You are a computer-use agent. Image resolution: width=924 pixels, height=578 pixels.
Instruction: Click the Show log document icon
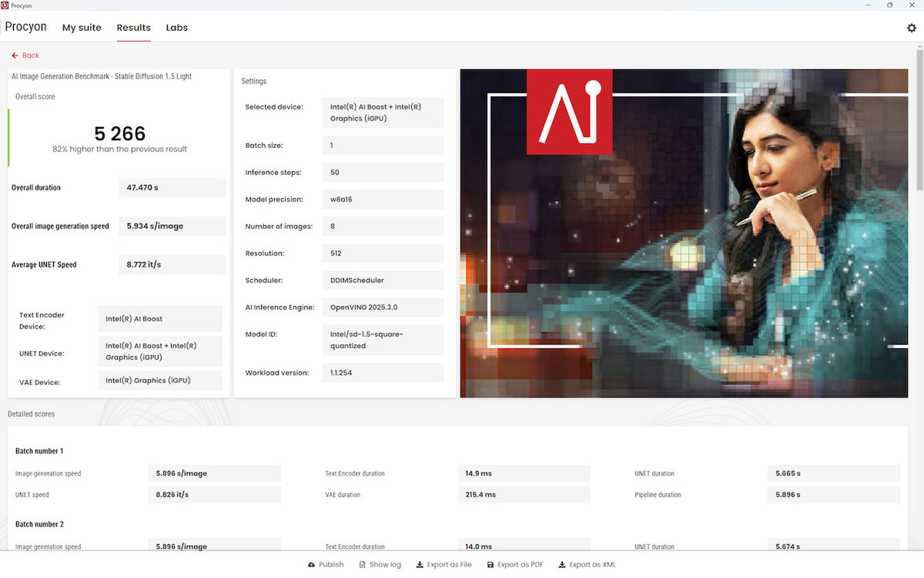pos(362,565)
